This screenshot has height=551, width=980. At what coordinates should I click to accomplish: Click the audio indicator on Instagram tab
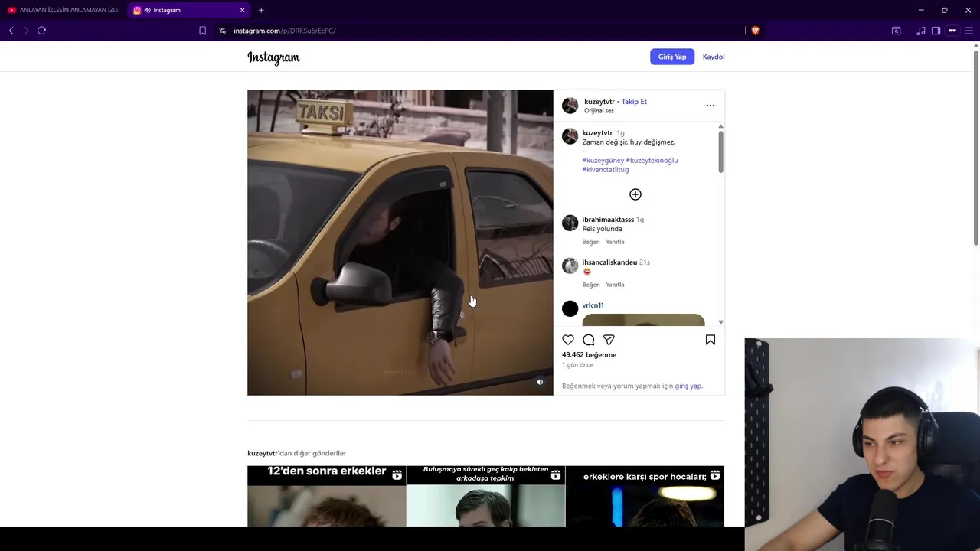(x=147, y=10)
